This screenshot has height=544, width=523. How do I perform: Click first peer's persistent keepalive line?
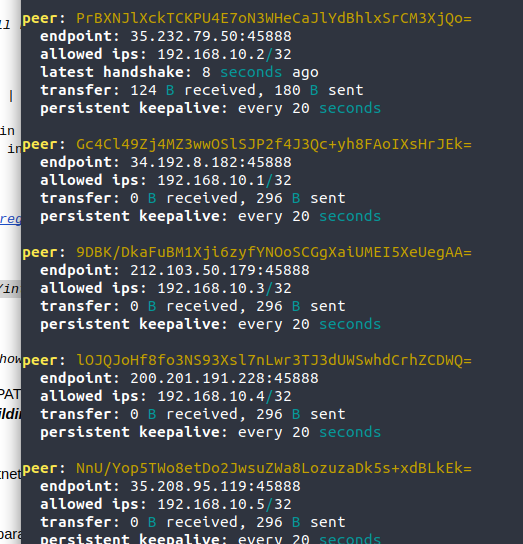tap(210, 108)
